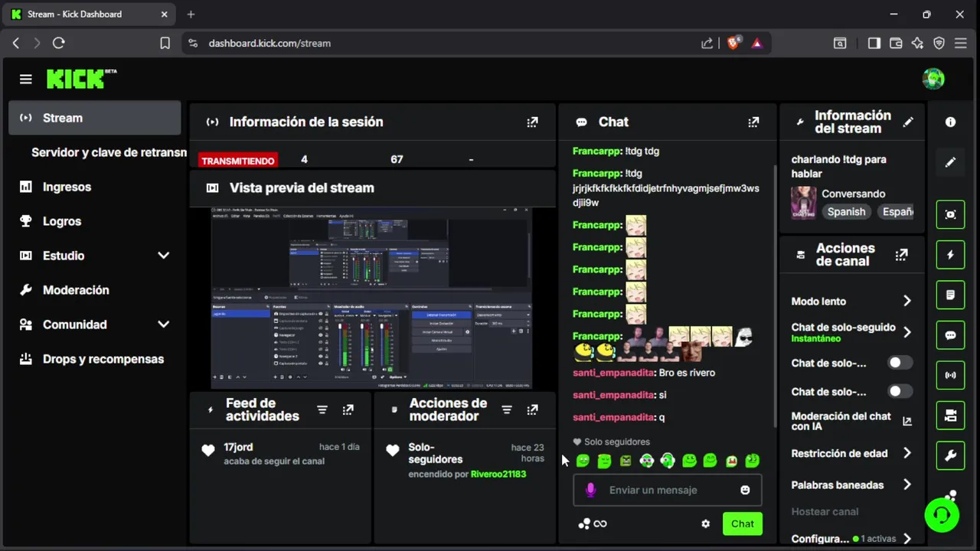Toggle the switch just below Chat de solo-seguido Instantáneo

coord(900,363)
